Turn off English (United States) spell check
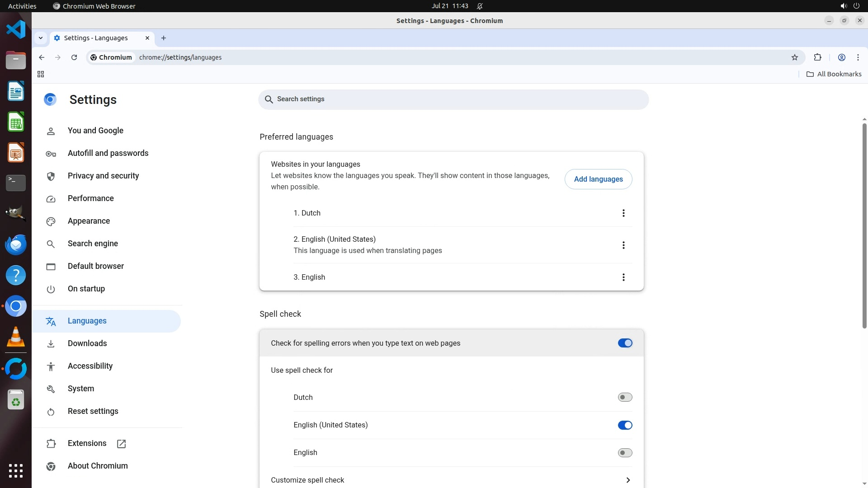868x488 pixels. [x=625, y=425]
